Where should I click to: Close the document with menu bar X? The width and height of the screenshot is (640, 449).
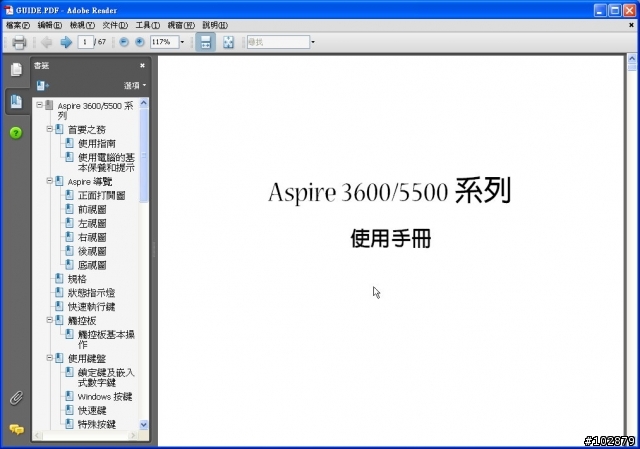tap(631, 25)
